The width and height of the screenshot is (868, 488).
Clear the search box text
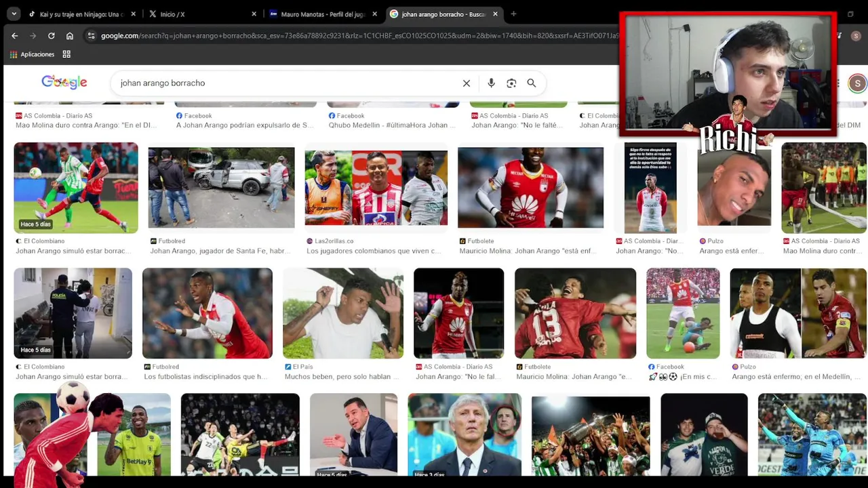pos(467,83)
